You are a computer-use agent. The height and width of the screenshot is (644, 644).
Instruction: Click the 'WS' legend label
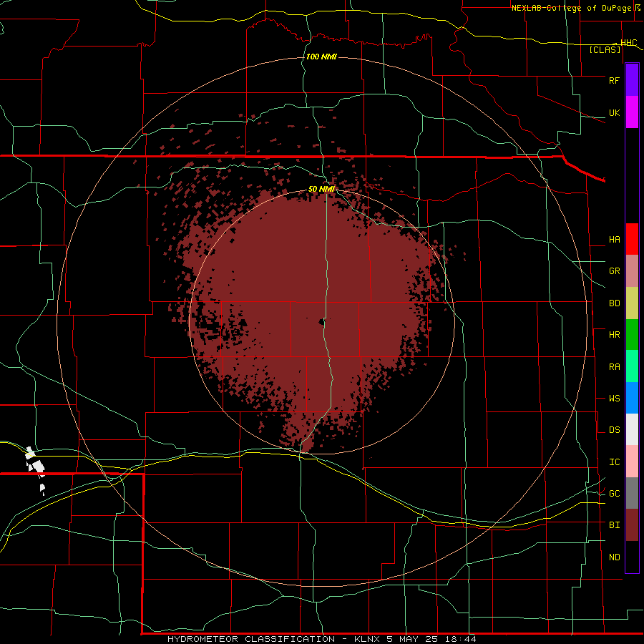[615, 399]
